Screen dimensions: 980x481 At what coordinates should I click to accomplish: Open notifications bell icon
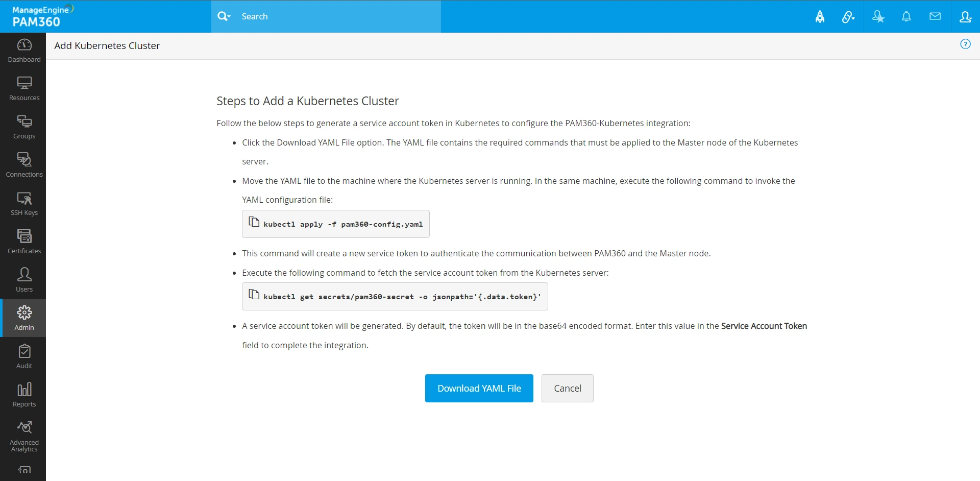coord(906,17)
